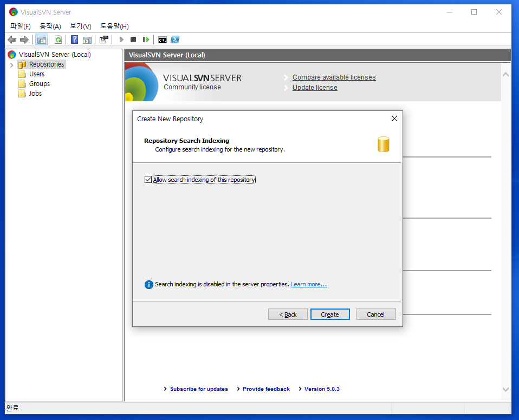Minimize the VisualSVN Server window
This screenshot has width=519, height=420.
coord(450,12)
